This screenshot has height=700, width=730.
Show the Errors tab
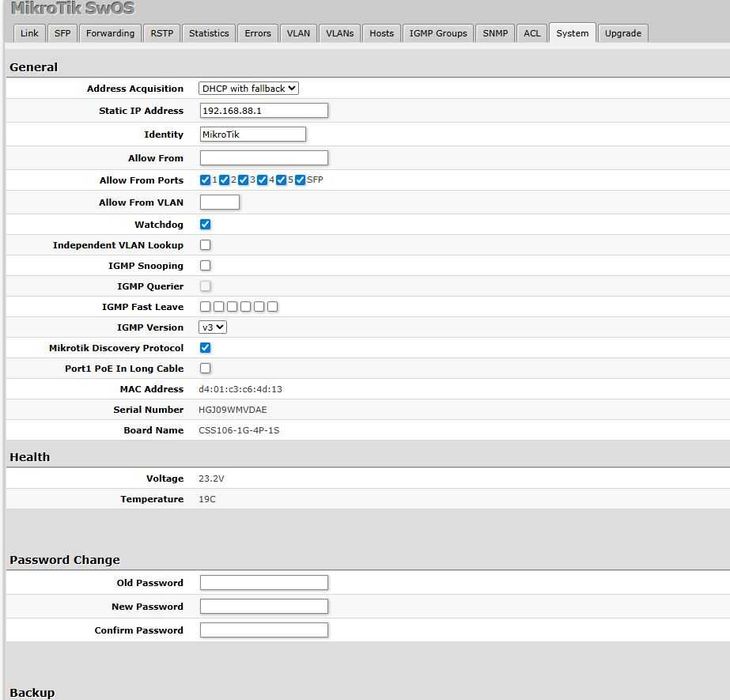click(x=257, y=34)
